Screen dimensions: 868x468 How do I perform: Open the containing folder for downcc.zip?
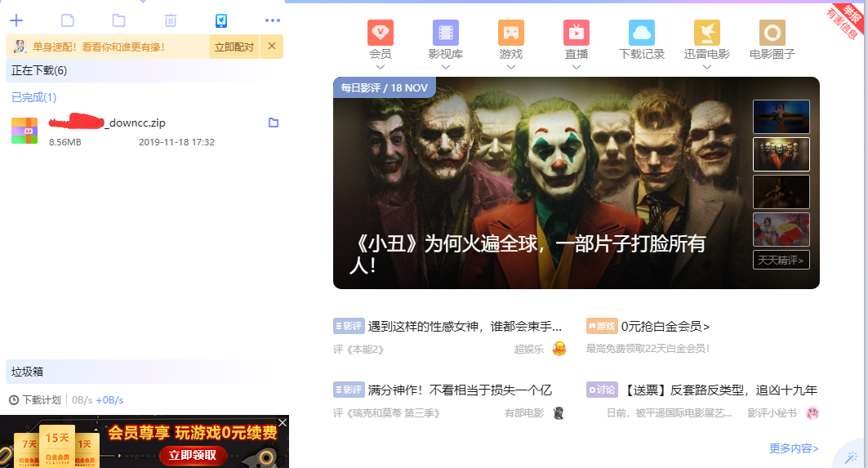pos(274,123)
